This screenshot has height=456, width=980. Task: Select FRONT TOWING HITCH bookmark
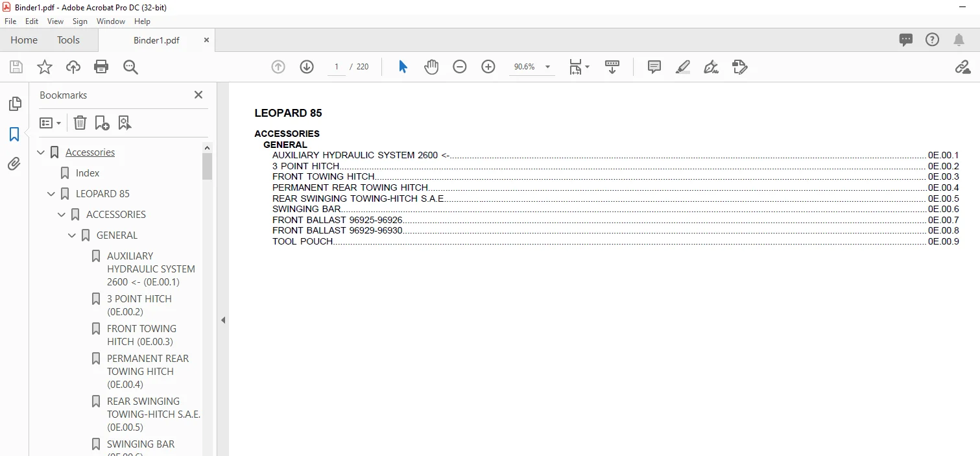pyautogui.click(x=141, y=335)
